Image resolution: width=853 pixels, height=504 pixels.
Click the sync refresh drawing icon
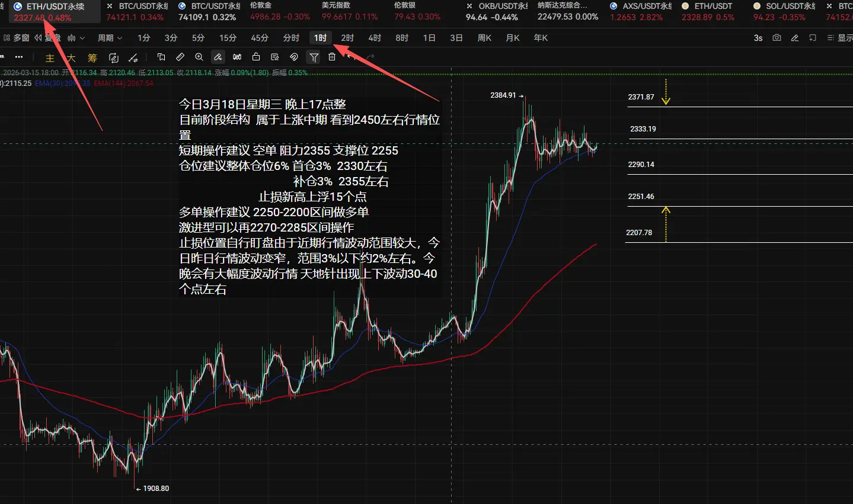(x=114, y=58)
